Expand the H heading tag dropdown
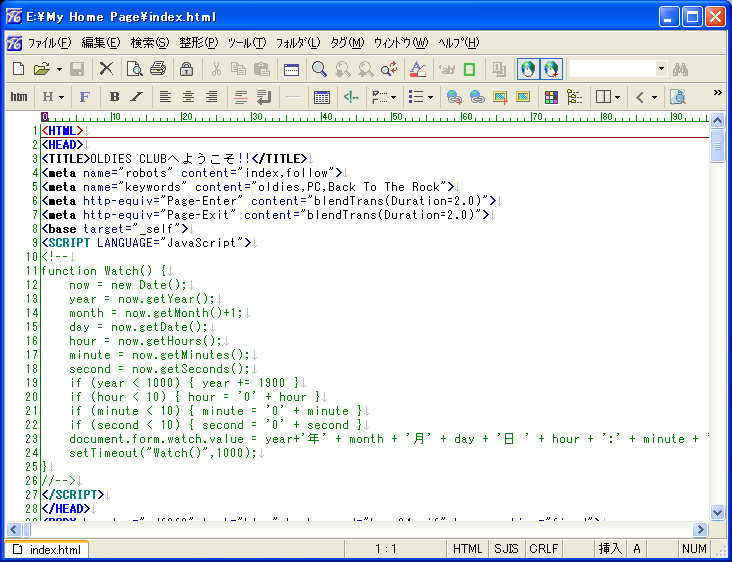Viewport: 732px width, 562px height. (61, 97)
